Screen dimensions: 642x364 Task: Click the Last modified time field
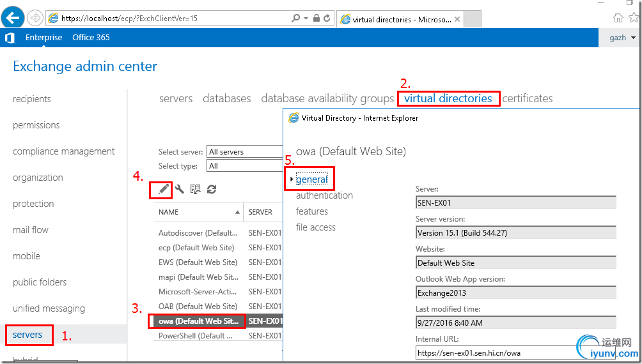point(515,322)
